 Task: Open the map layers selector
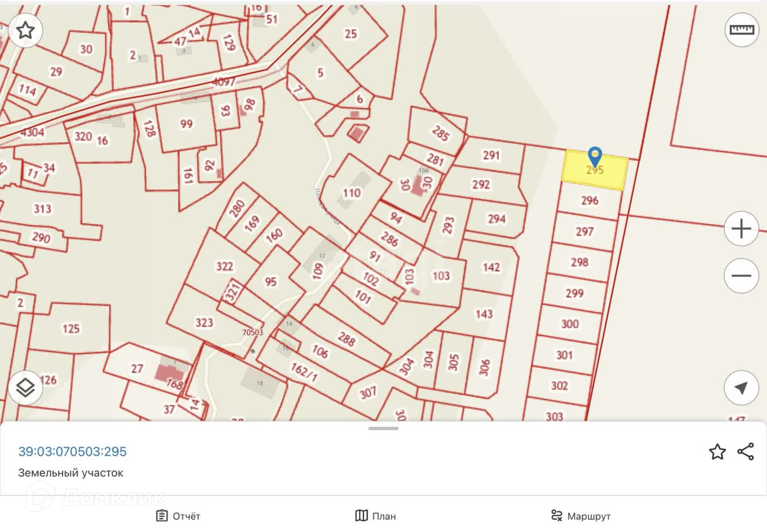pos(26,387)
